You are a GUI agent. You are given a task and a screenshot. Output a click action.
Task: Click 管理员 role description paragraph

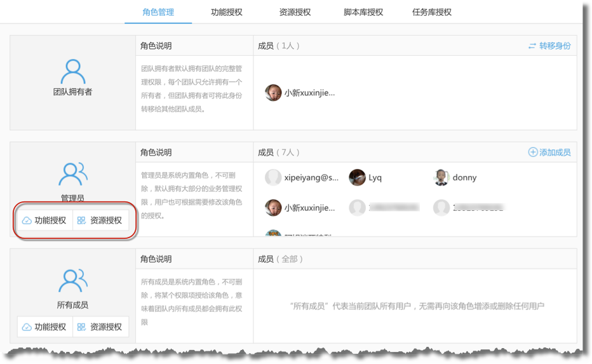click(192, 195)
